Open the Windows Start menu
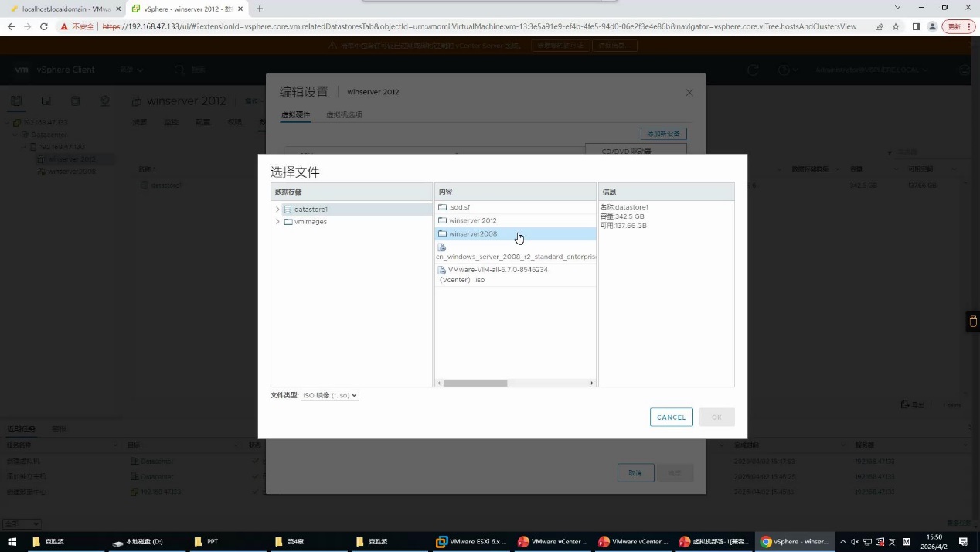The height and width of the screenshot is (552, 980). click(x=12, y=542)
